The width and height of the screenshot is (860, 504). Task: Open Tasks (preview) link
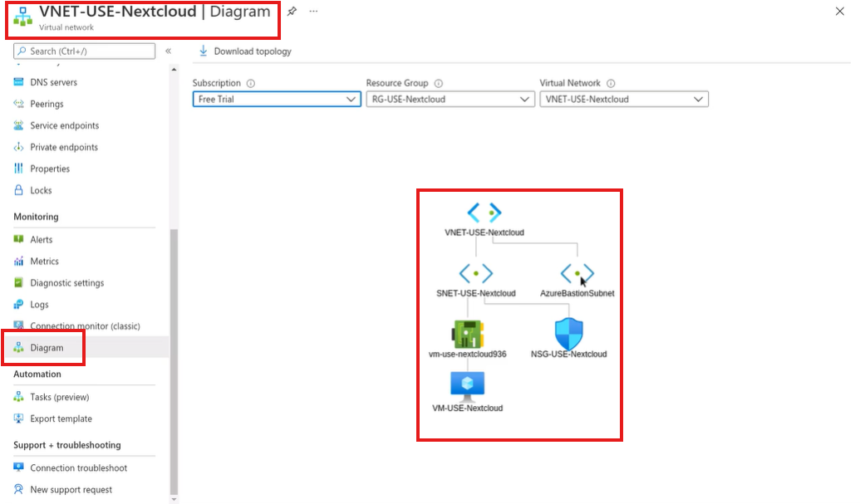coord(59,397)
